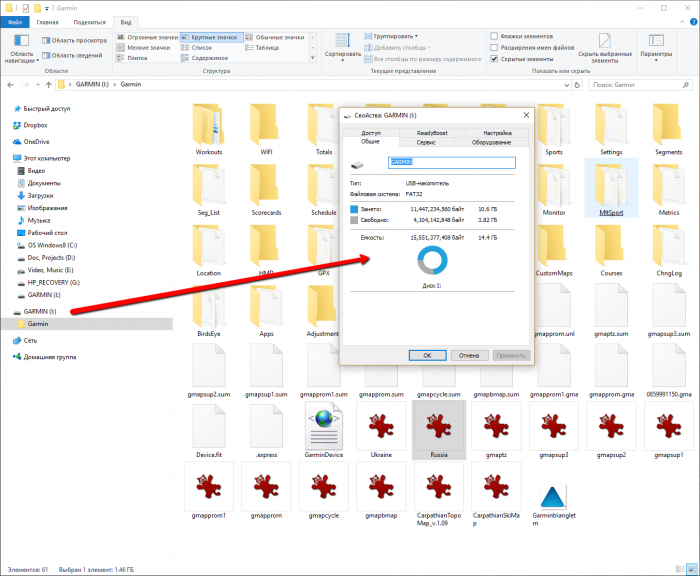Image resolution: width=700 pixels, height=576 pixels.
Task: Select the CarpathianTopoMap_v.1.09 file
Action: click(x=439, y=495)
